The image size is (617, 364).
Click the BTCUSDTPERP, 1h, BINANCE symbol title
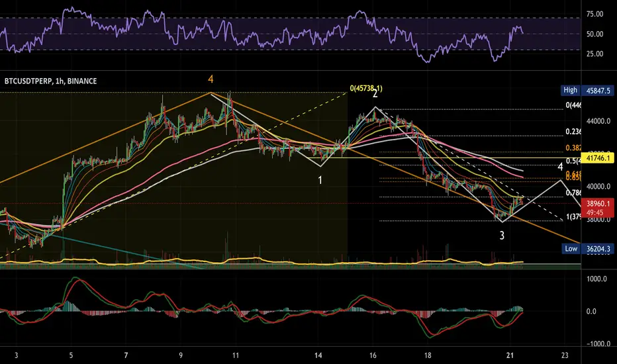tap(50, 81)
